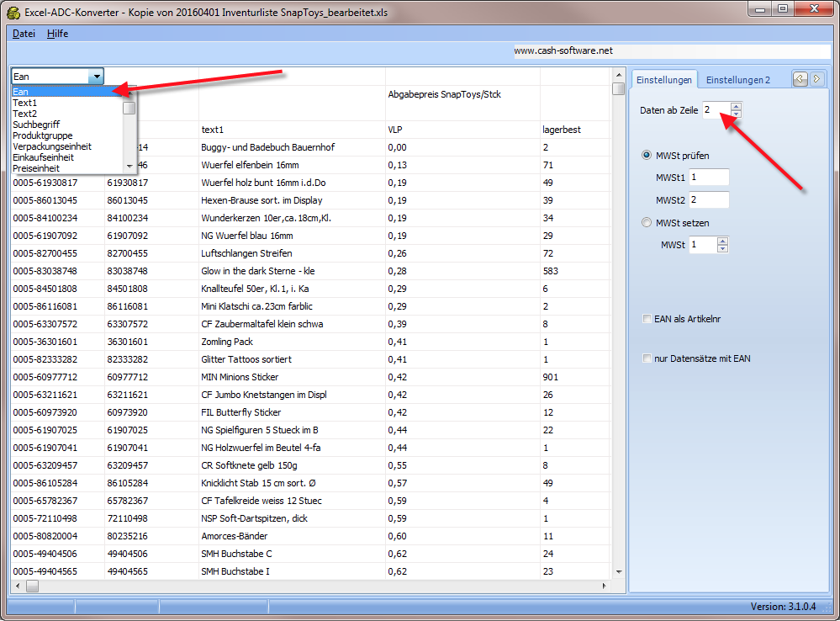
Task: Click the table's vertical scrollbar up arrow
Action: coord(618,75)
